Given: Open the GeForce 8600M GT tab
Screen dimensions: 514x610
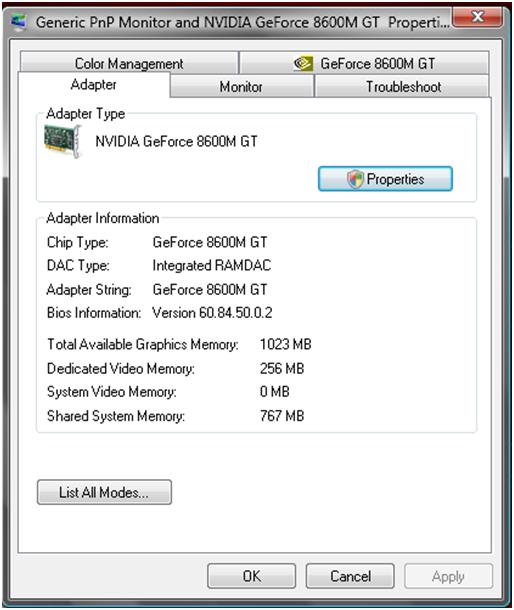Looking at the screenshot, I should point(364,63).
